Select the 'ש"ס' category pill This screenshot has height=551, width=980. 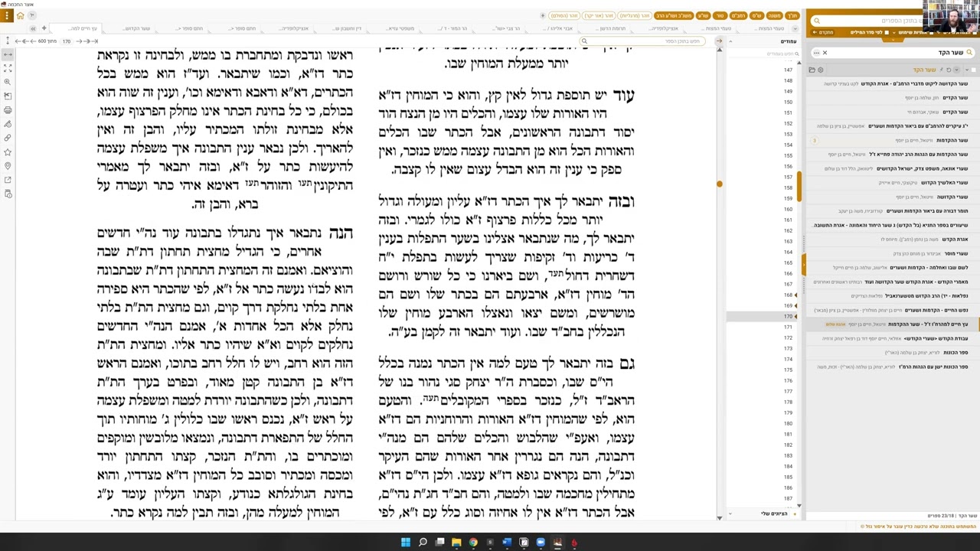point(756,15)
